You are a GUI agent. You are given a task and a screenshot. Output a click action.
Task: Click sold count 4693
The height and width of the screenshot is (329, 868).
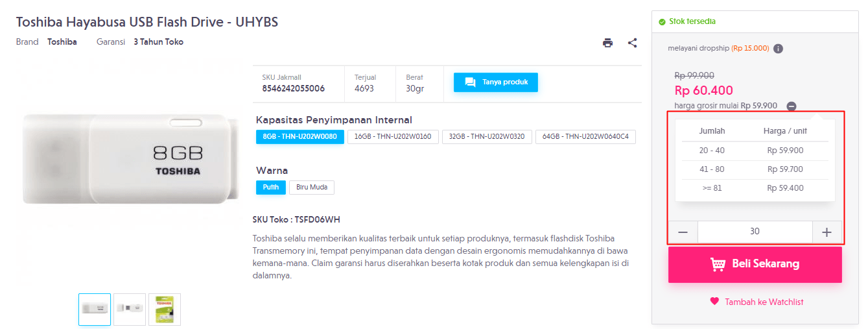point(364,88)
